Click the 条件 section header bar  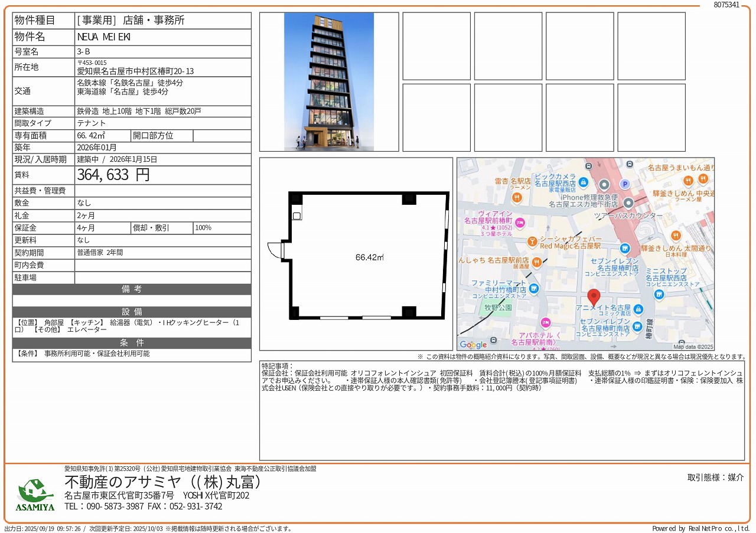pos(132,343)
